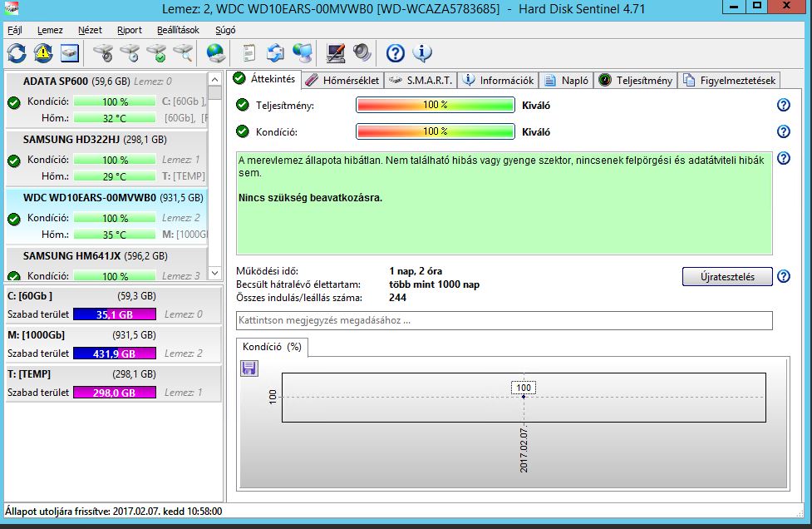Open the Riport menu

130,30
